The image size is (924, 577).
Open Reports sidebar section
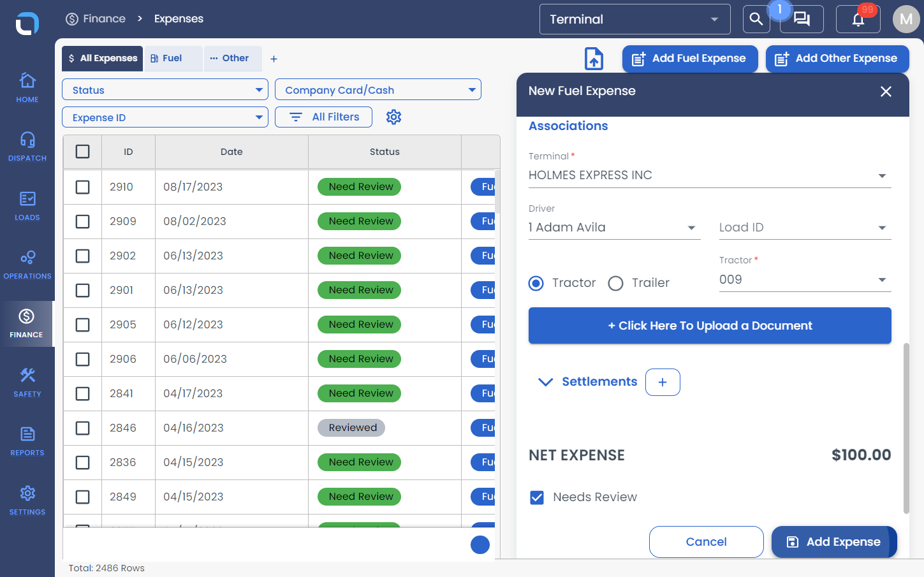point(27,441)
